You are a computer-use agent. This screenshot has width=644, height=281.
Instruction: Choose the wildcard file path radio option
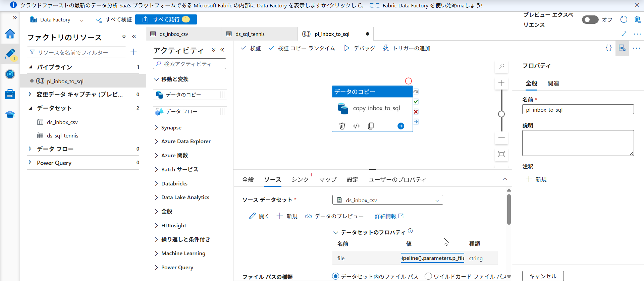[x=428, y=276]
